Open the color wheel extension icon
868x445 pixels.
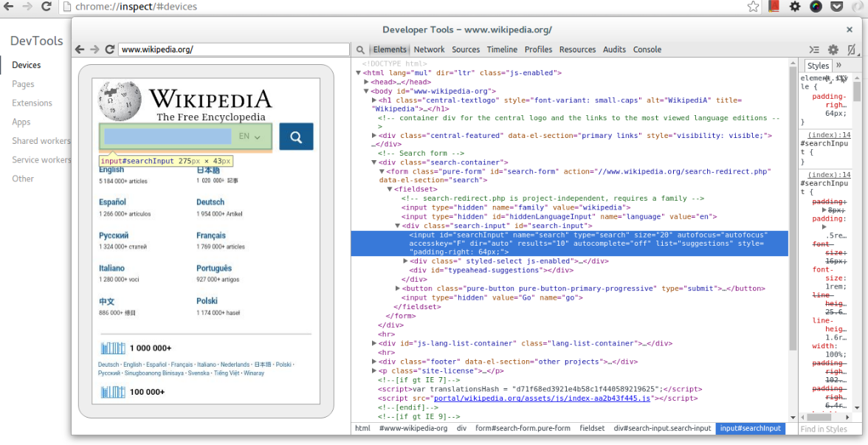tap(816, 7)
